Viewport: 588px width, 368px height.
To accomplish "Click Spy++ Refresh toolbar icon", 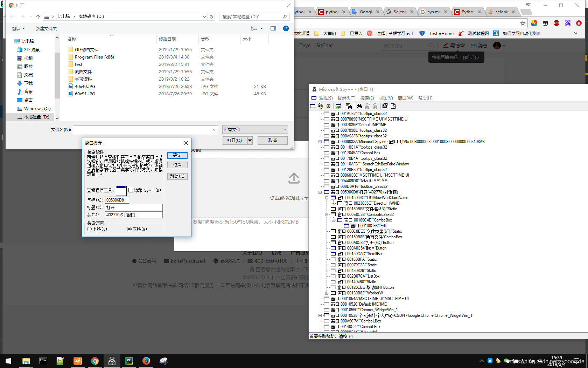I will 393,106.
